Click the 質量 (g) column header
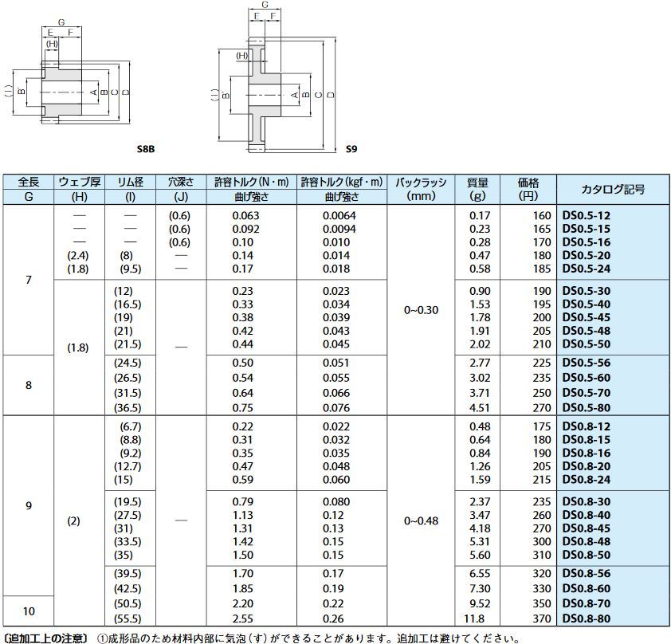Image resolution: width=671 pixels, height=644 pixels. point(477,189)
